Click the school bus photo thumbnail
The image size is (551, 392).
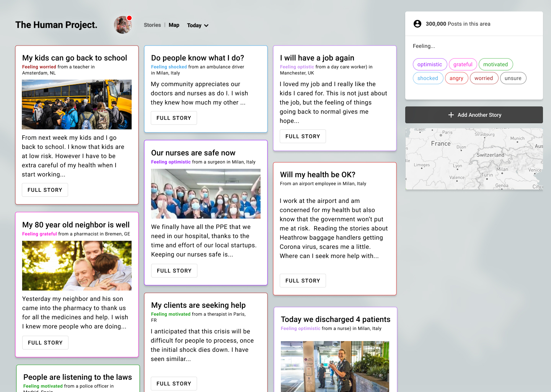(77, 105)
